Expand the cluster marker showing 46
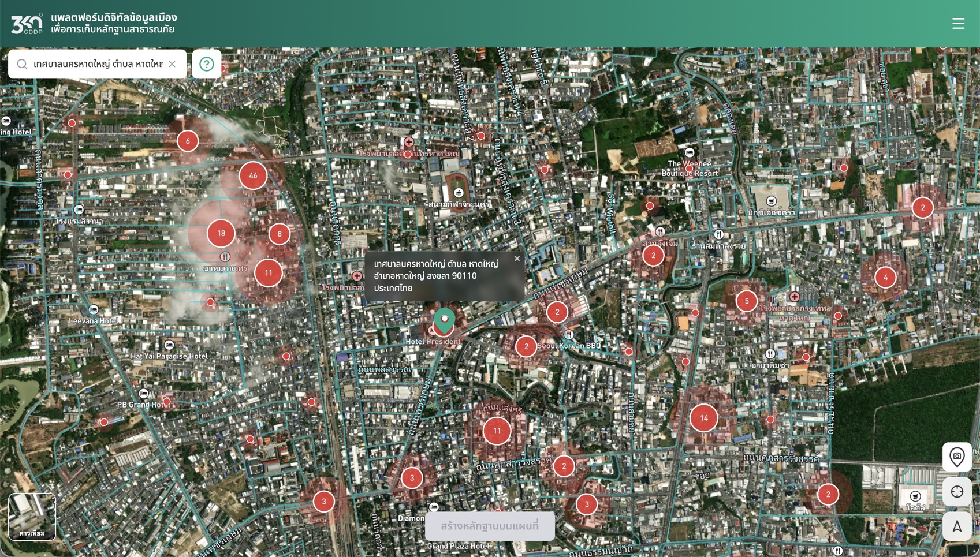 click(x=253, y=175)
